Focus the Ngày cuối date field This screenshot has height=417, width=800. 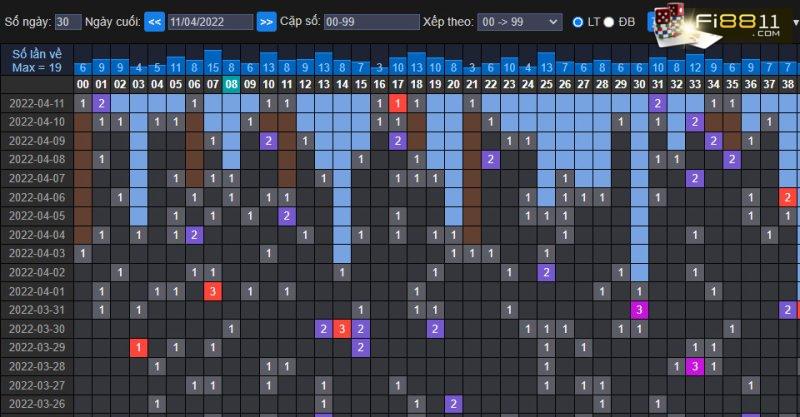pos(210,22)
